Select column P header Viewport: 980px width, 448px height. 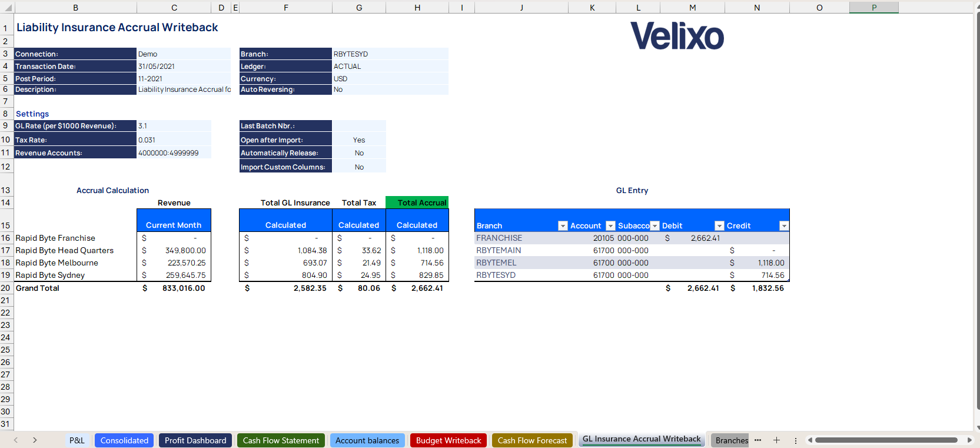[x=874, y=8]
